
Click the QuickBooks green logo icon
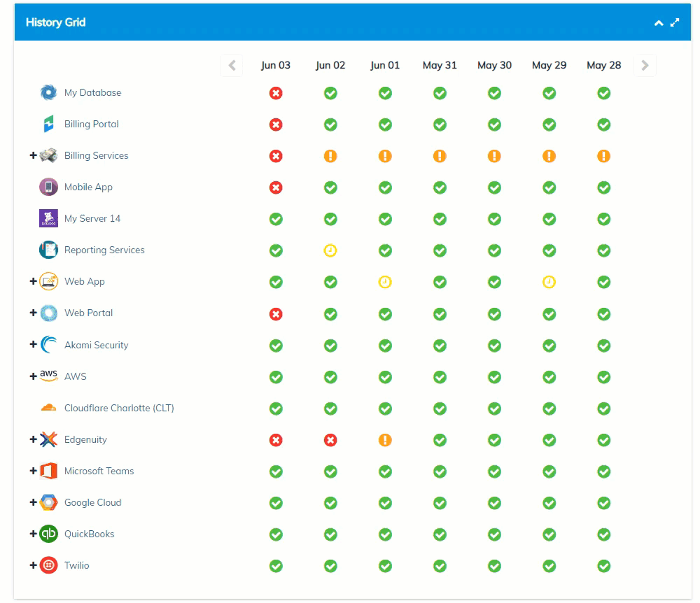click(49, 534)
